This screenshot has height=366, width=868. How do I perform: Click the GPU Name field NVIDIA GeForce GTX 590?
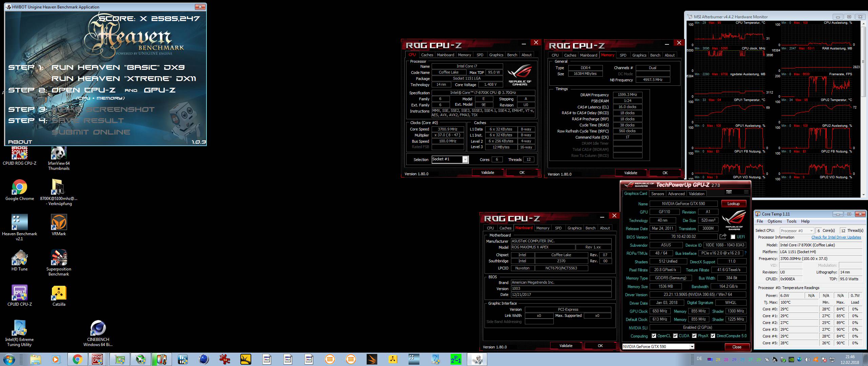[x=683, y=204]
